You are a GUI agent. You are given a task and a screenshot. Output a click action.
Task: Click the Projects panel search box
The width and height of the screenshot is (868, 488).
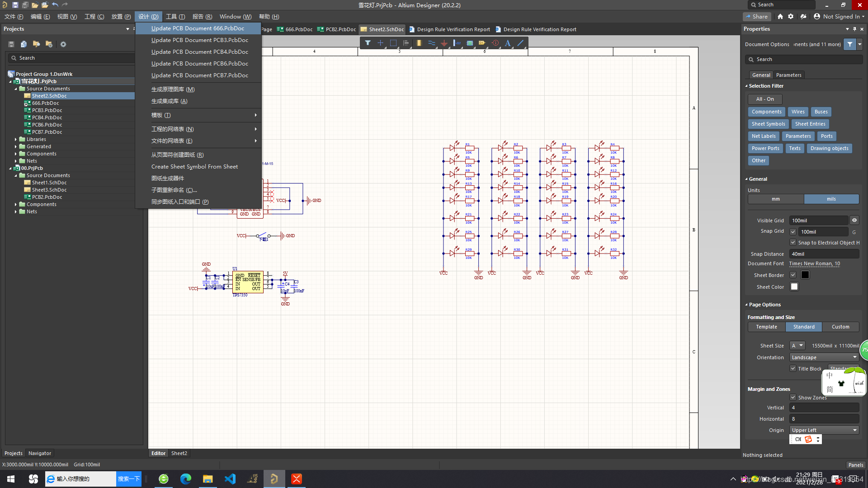pos(71,58)
